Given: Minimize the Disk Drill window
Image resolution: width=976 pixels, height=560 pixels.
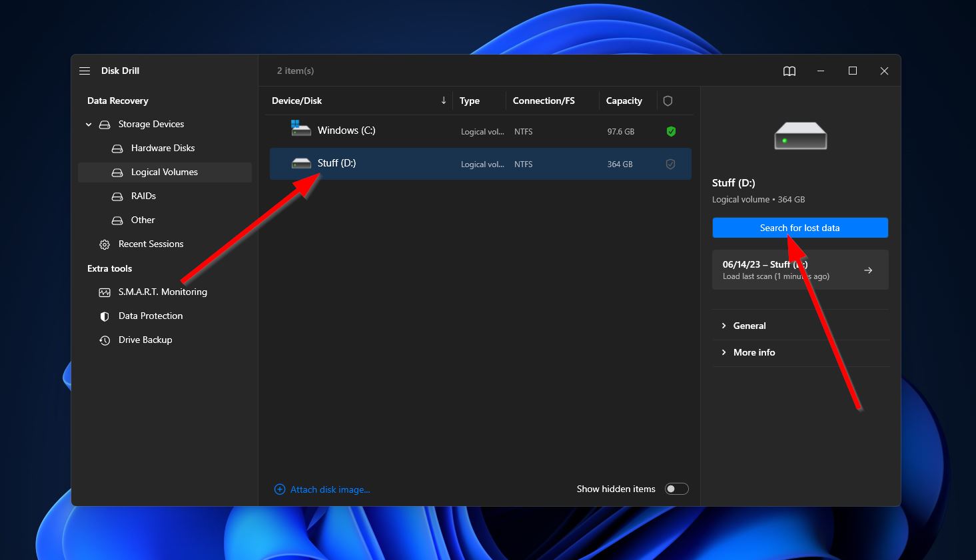Looking at the screenshot, I should [821, 71].
